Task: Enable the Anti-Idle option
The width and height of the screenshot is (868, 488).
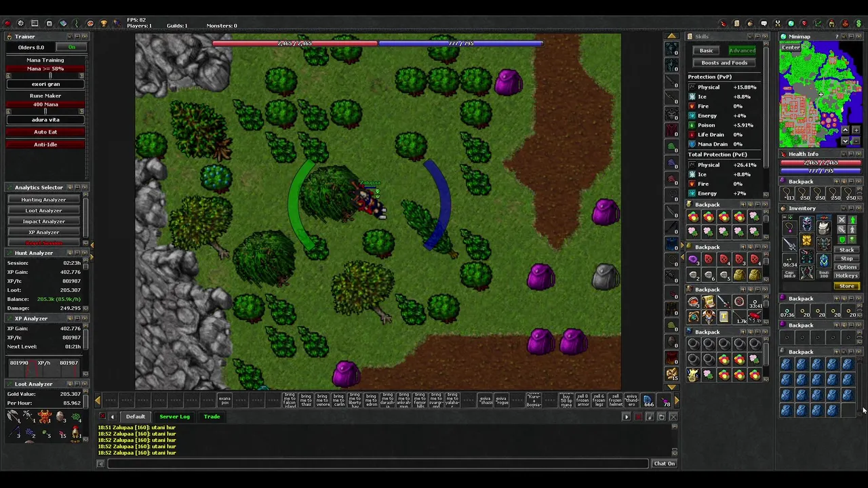Action: coord(45,144)
